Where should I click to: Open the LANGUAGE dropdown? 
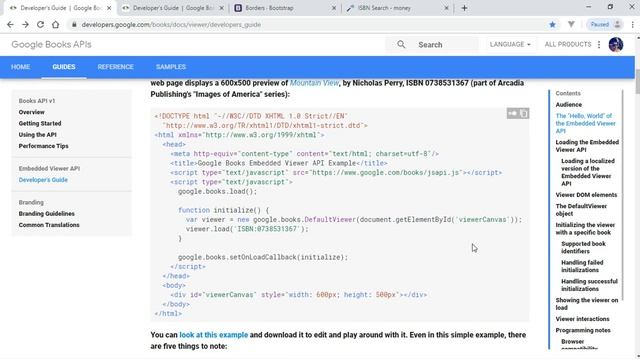510,44
